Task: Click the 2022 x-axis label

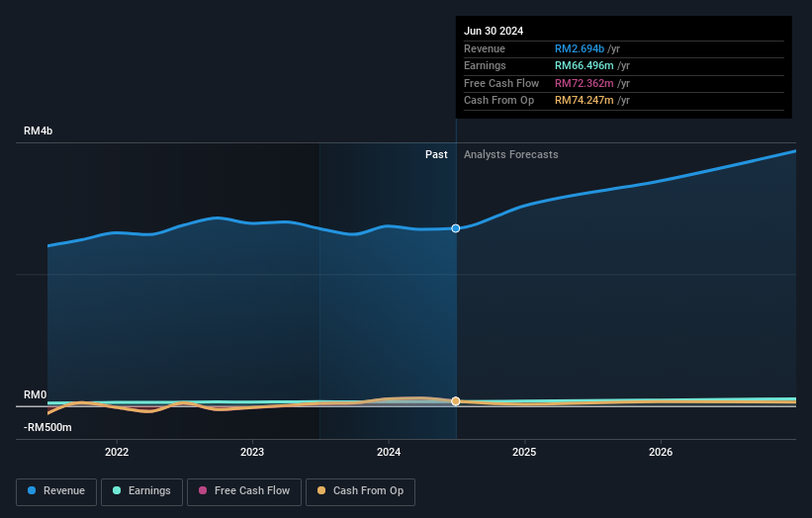Action: click(117, 453)
